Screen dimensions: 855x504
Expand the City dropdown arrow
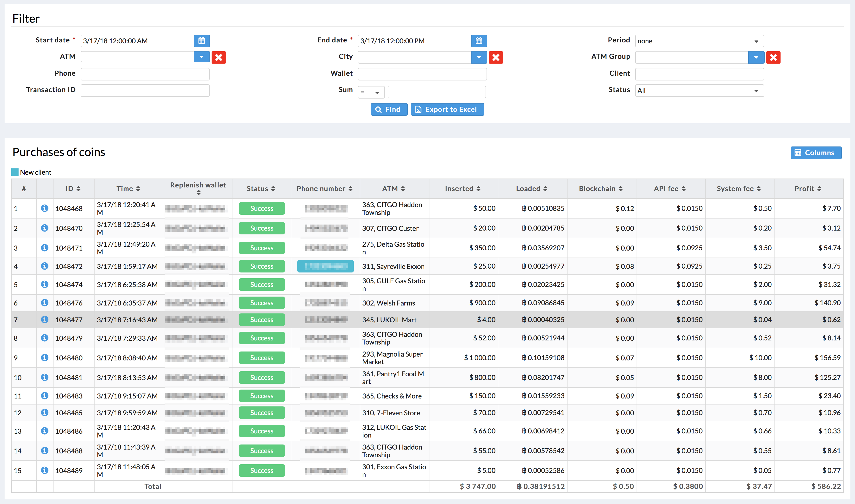479,57
